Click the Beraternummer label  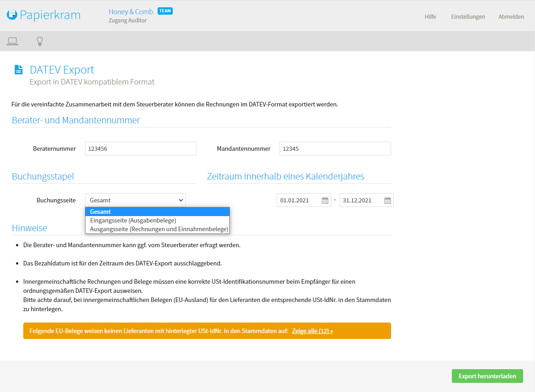(54, 149)
